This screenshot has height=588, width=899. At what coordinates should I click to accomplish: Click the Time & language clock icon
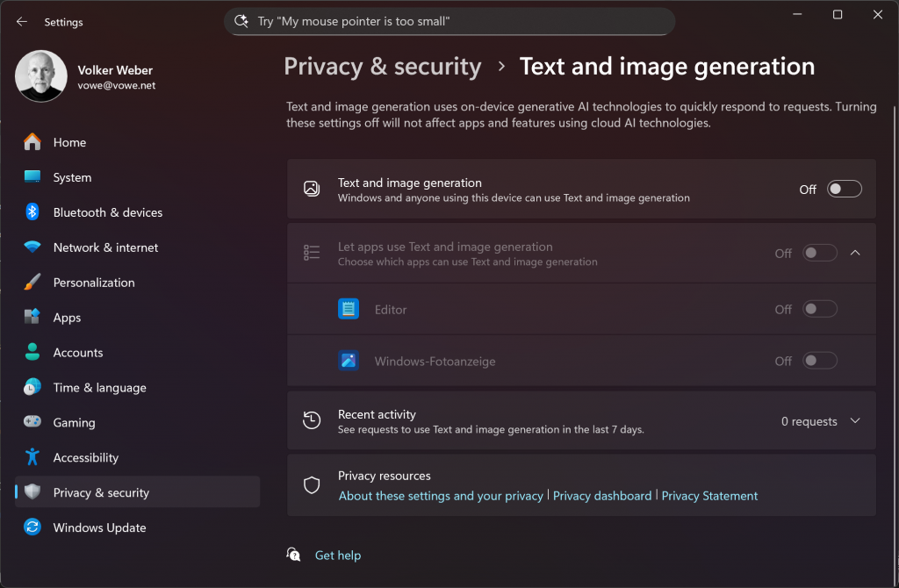pos(32,387)
